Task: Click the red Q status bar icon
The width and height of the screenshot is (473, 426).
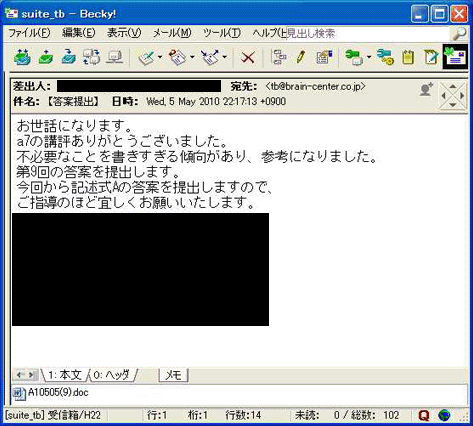Action: [x=424, y=415]
